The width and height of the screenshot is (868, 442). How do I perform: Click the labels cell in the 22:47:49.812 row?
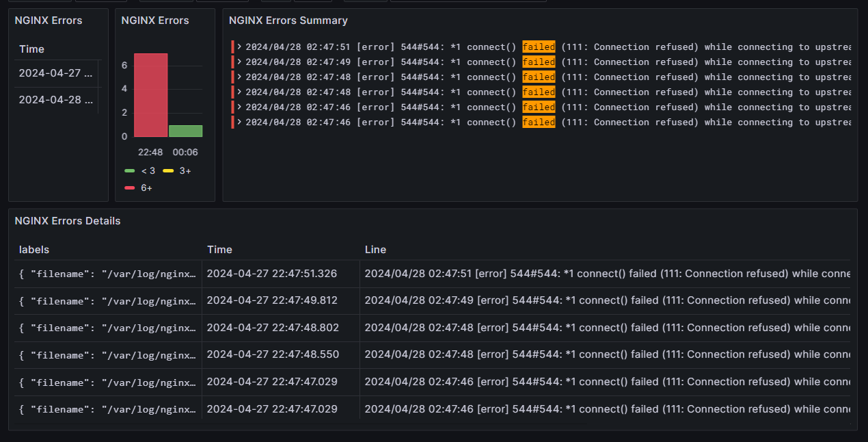click(108, 301)
